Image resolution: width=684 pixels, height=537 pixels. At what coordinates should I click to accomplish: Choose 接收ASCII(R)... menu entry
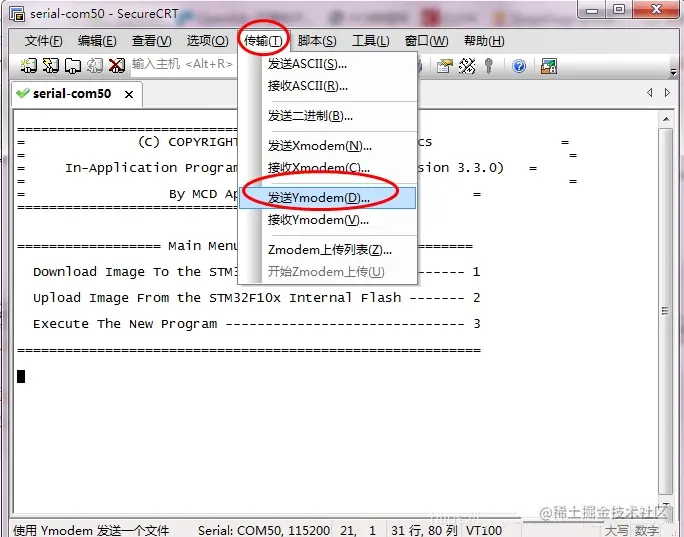click(328, 86)
